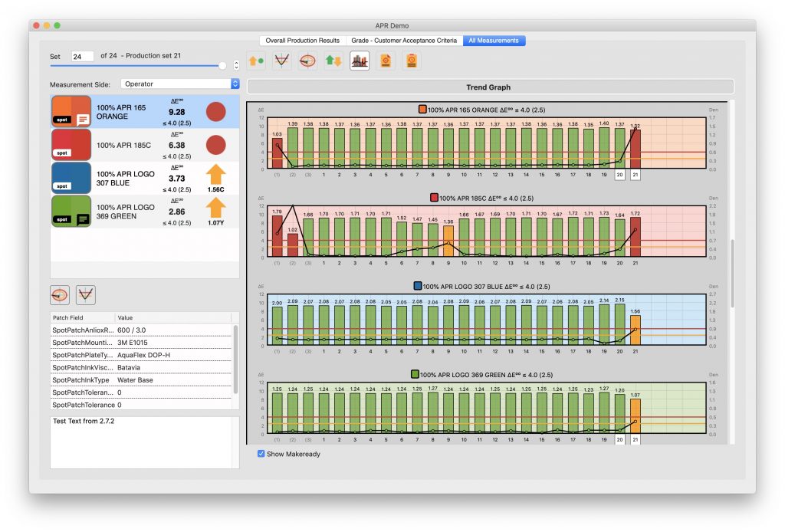785x532 pixels.
Task: Toggle the Show Makeready checkbox
Action: tap(261, 453)
